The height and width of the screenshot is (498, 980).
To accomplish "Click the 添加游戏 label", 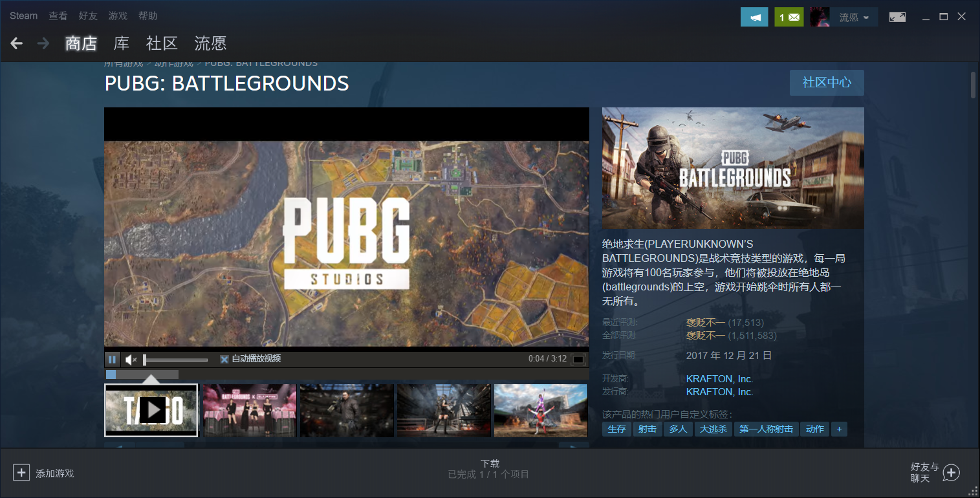I will pyautogui.click(x=55, y=473).
